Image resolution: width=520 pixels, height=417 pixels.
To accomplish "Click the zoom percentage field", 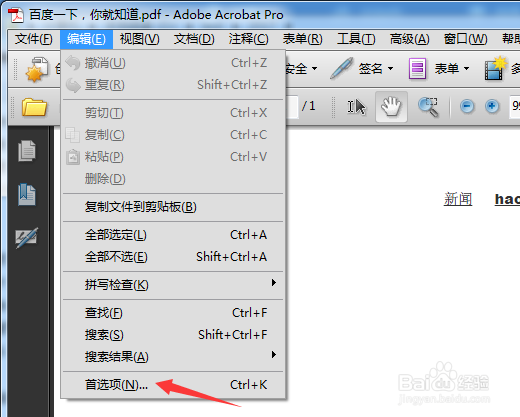I will [x=515, y=106].
